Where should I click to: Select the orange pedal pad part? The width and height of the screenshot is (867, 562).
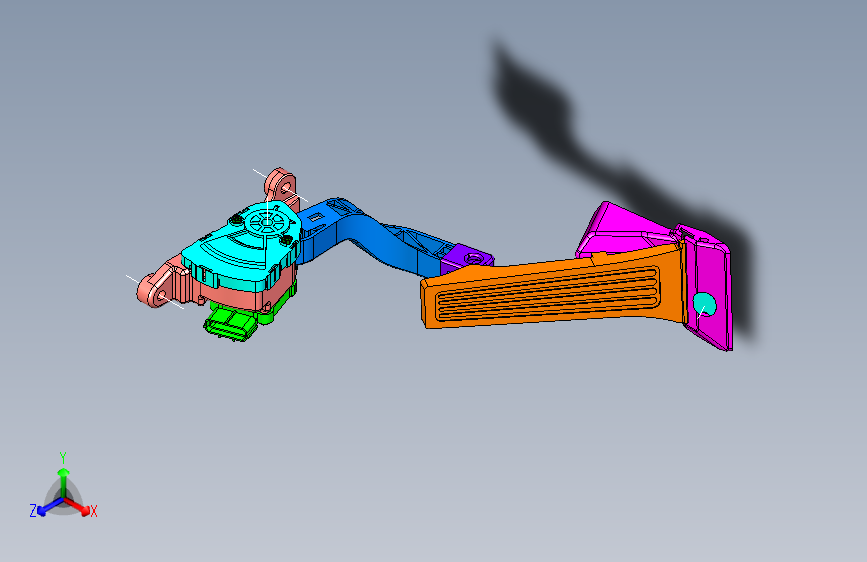click(x=553, y=290)
